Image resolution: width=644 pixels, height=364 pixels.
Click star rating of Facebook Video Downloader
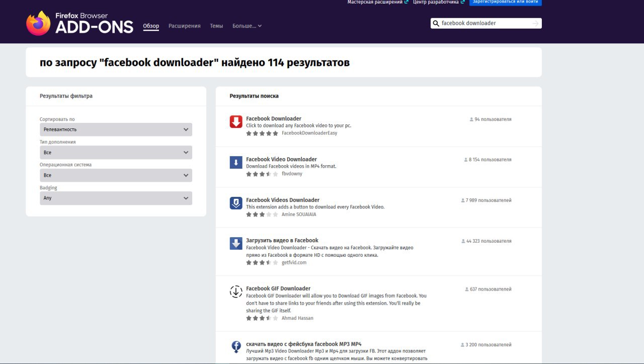click(x=262, y=174)
